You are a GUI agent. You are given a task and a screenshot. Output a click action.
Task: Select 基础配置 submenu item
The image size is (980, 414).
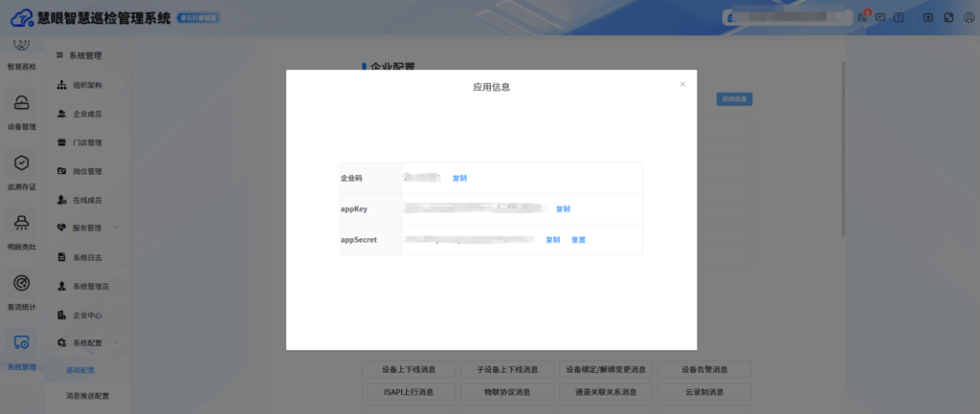click(80, 370)
